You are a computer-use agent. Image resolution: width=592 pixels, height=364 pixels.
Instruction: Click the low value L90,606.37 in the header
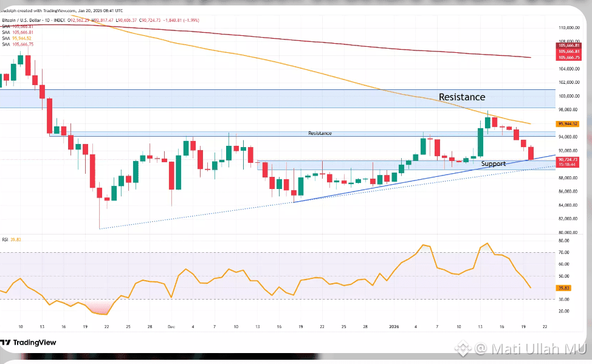(x=126, y=21)
